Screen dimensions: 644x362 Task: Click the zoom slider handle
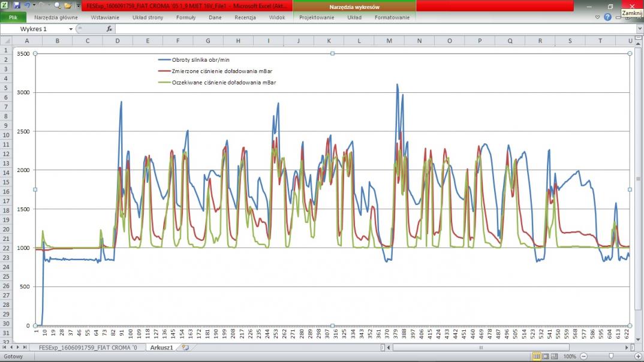tap(611, 356)
